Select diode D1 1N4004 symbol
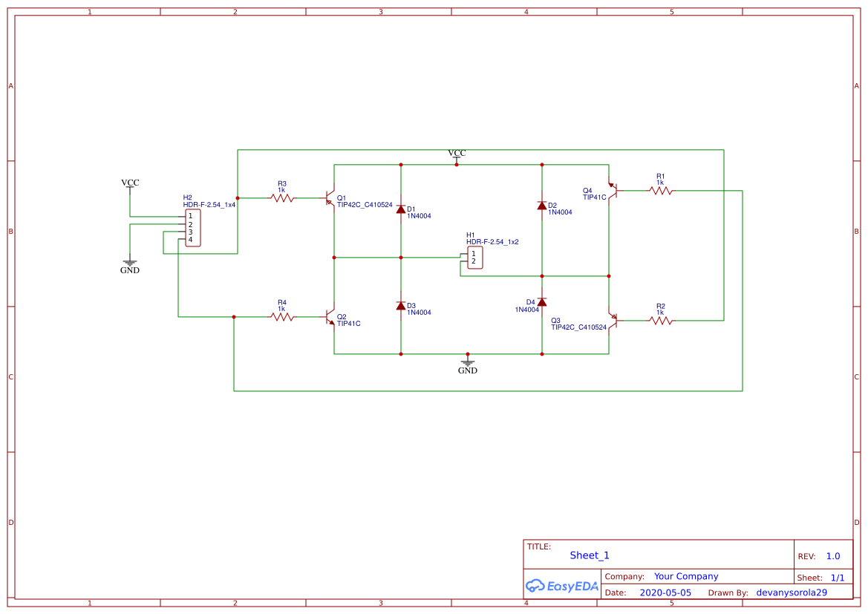 401,209
